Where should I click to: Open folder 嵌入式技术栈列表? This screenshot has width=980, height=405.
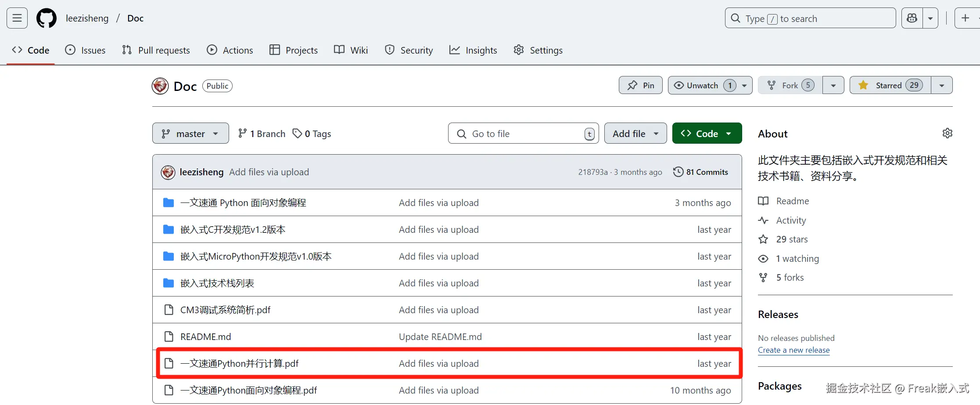[x=217, y=283]
